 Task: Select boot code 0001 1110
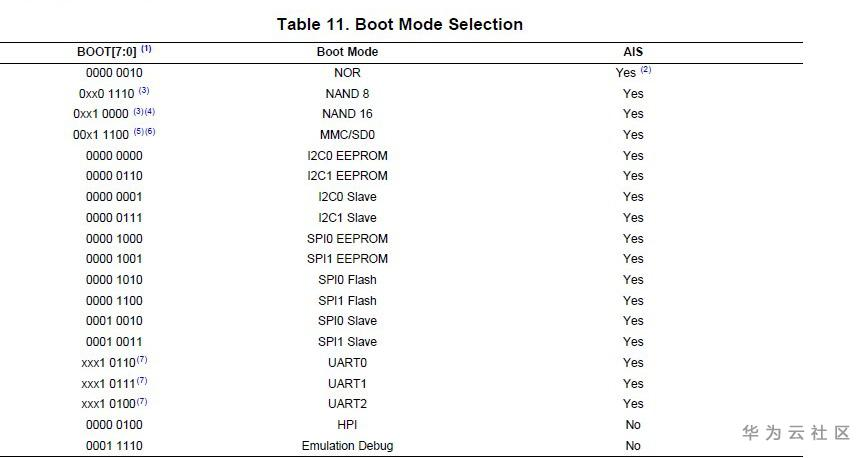click(x=114, y=446)
